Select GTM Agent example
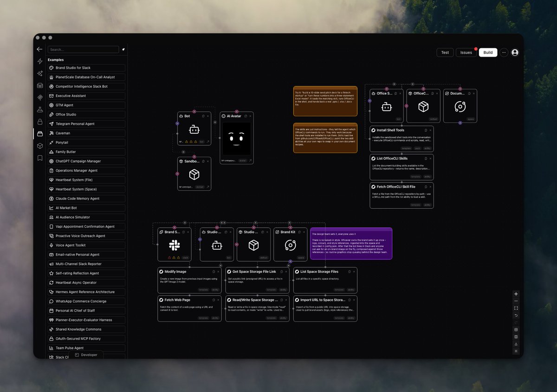The width and height of the screenshot is (557, 392). (x=86, y=105)
